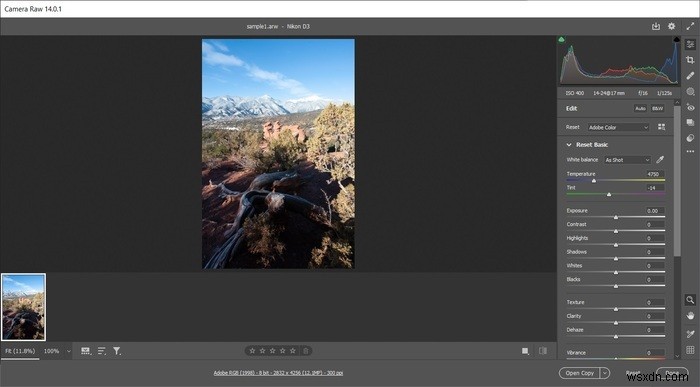
Task: Click the 100% zoom option
Action: coord(51,351)
